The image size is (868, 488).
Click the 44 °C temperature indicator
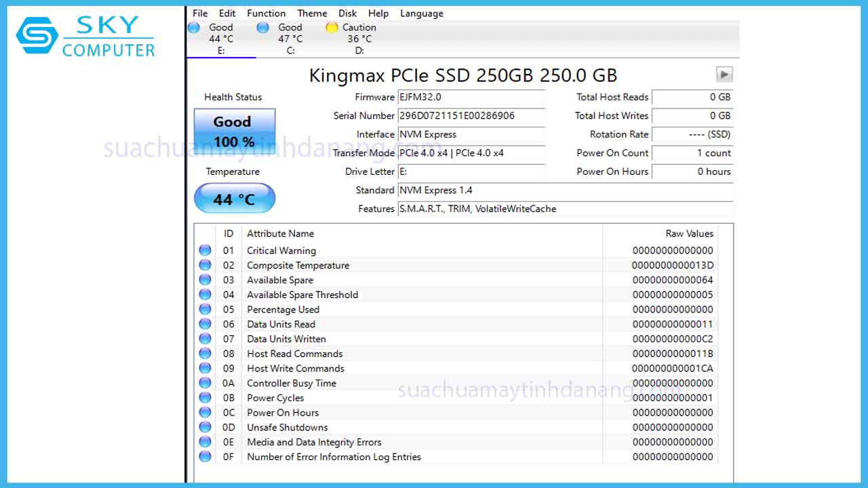[234, 198]
